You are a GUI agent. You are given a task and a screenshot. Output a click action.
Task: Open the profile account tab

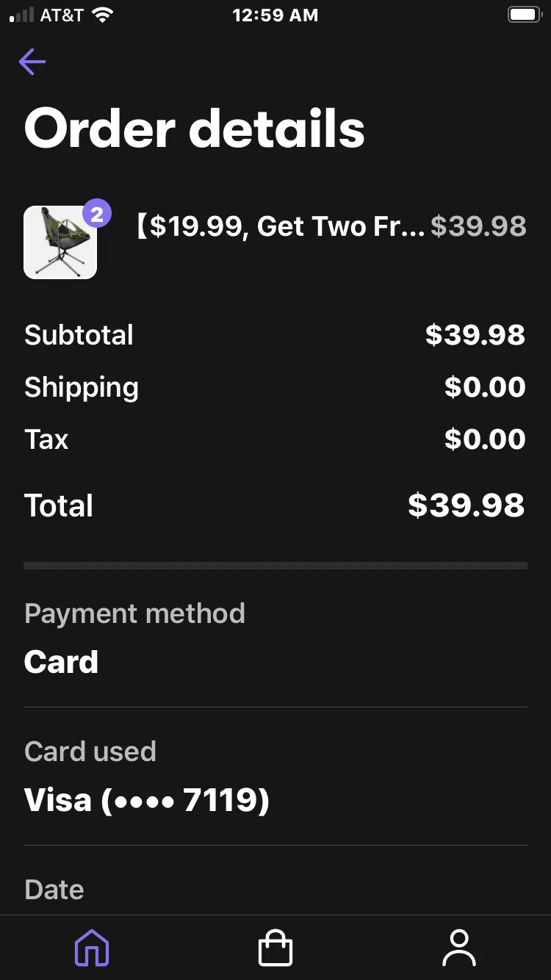pos(459,948)
